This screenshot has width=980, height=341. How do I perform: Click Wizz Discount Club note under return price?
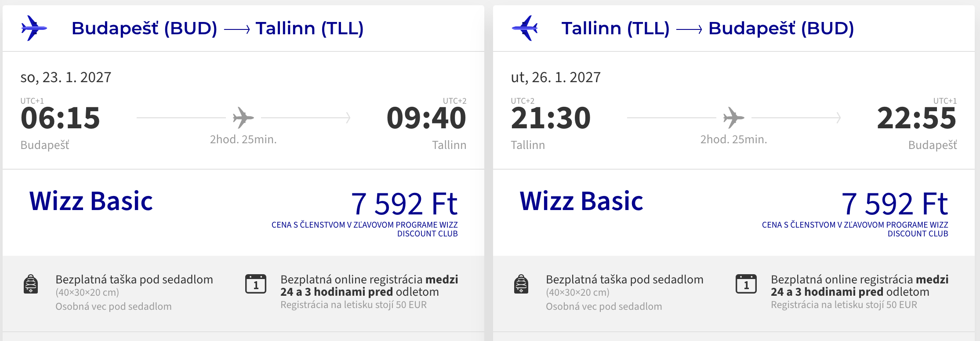click(855, 229)
